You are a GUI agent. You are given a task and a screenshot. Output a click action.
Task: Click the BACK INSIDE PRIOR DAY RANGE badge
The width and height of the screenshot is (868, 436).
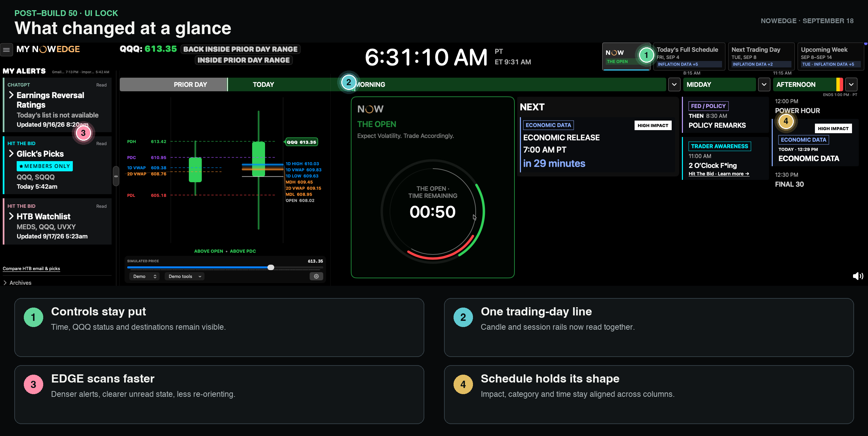click(240, 49)
